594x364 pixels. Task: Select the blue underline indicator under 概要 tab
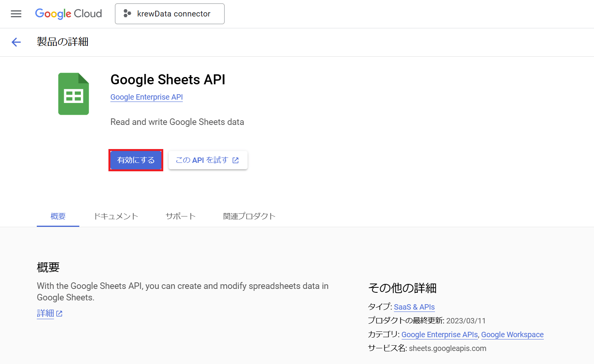(58, 226)
